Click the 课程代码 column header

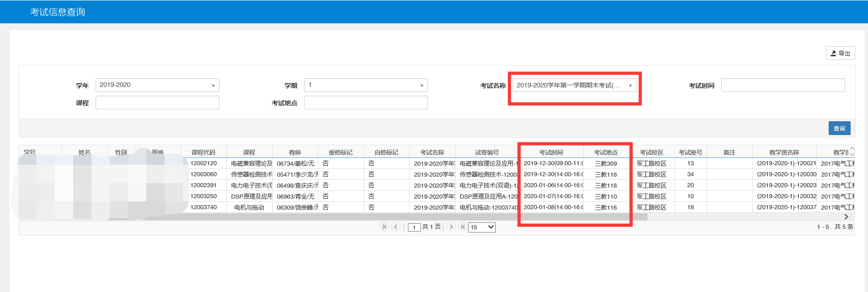click(x=204, y=152)
